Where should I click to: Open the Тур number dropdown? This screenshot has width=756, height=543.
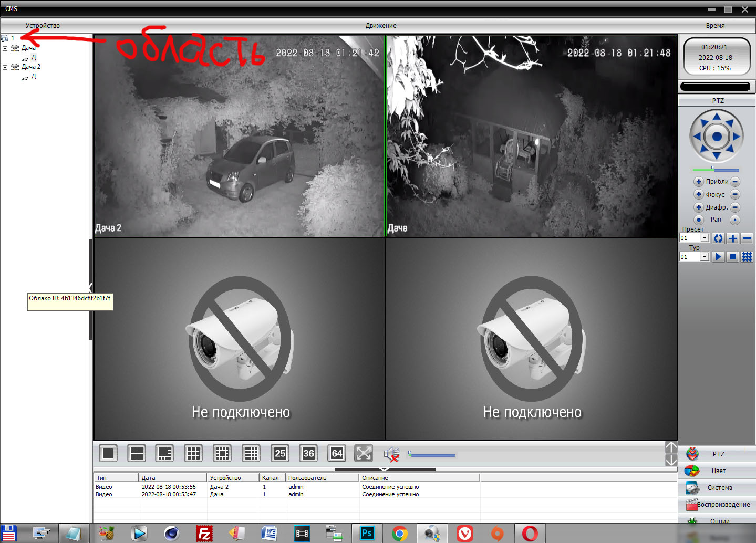pyautogui.click(x=705, y=257)
